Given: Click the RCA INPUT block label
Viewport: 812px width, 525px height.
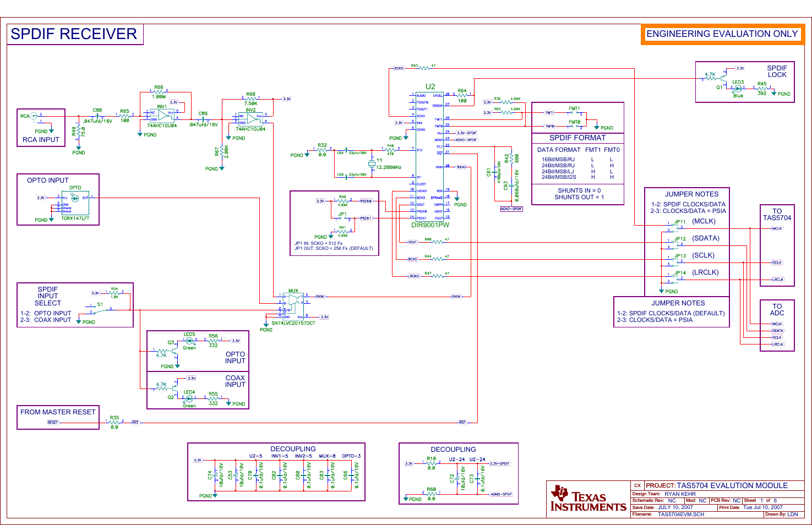Looking at the screenshot, I should (x=41, y=140).
